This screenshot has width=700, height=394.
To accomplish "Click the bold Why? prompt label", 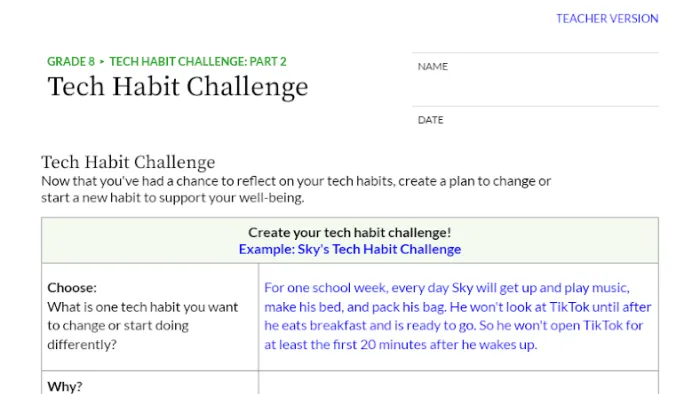I will click(x=65, y=386).
